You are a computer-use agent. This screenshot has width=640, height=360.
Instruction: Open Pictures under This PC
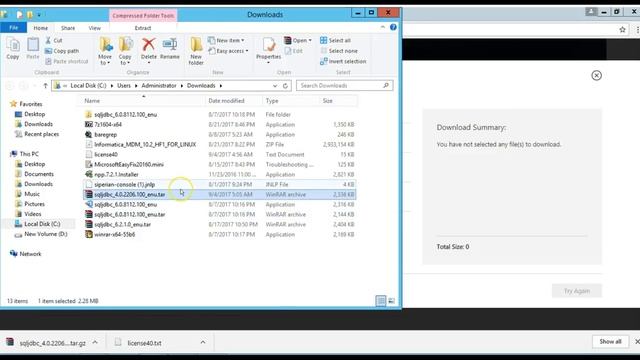tap(30, 204)
